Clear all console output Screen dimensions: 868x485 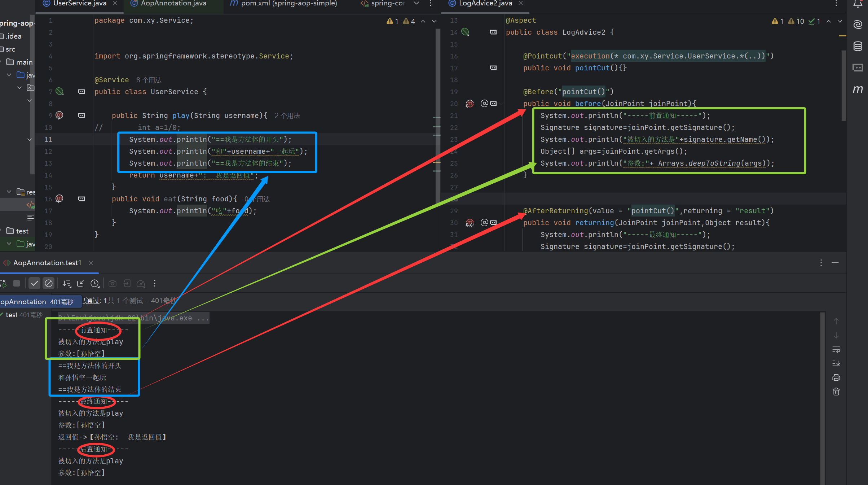836,392
